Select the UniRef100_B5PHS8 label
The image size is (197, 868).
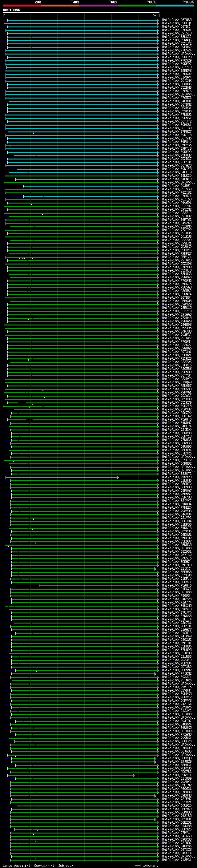pyautogui.click(x=177, y=572)
